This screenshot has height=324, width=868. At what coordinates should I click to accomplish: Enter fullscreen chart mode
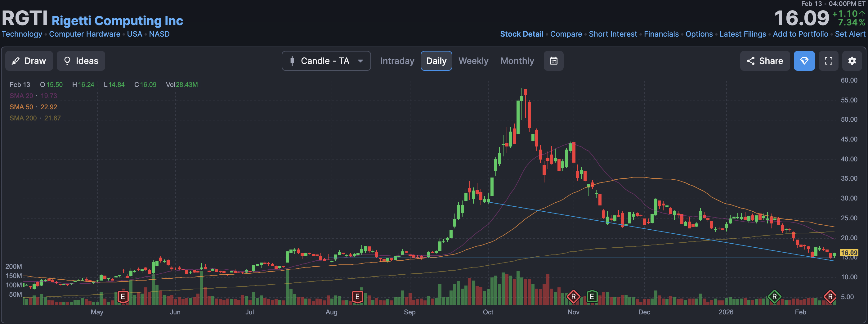(829, 61)
